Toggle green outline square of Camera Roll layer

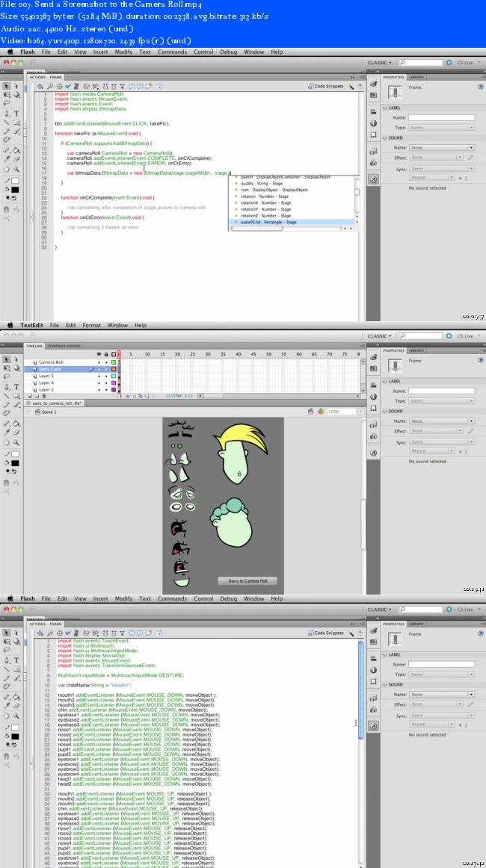coord(114,362)
